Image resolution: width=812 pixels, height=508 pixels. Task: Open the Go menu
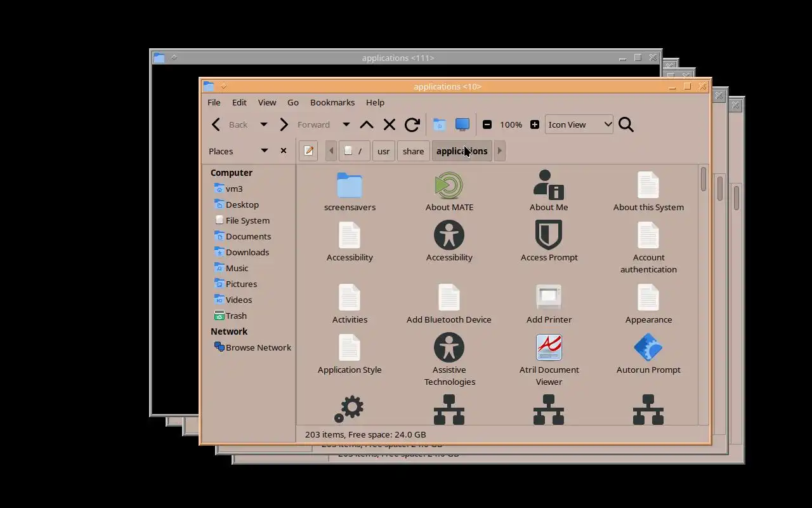click(x=293, y=102)
